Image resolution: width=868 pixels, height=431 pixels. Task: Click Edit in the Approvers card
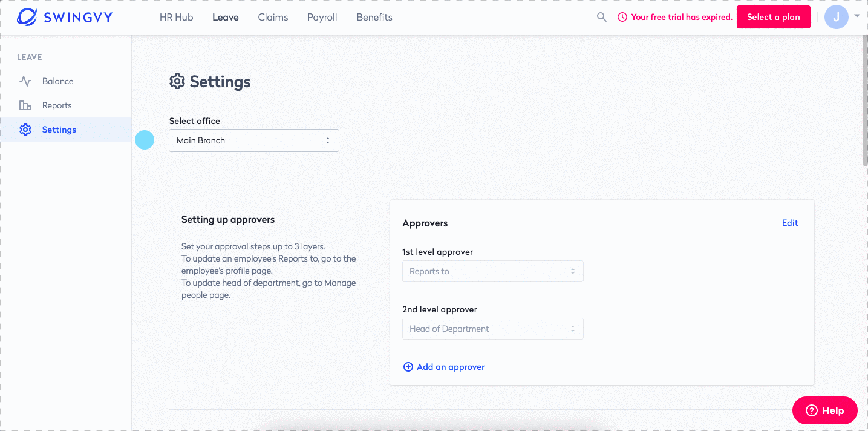pos(790,223)
